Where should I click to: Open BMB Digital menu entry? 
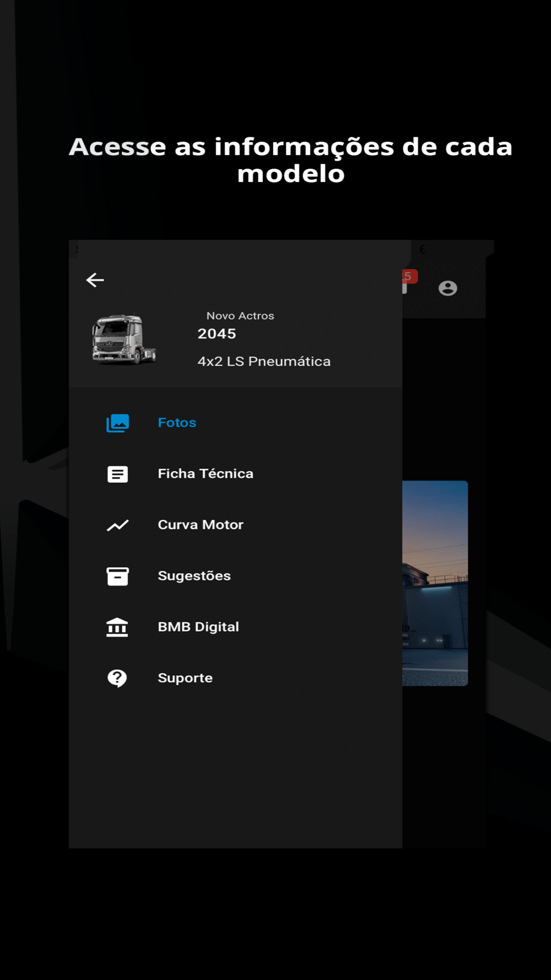(x=235, y=627)
